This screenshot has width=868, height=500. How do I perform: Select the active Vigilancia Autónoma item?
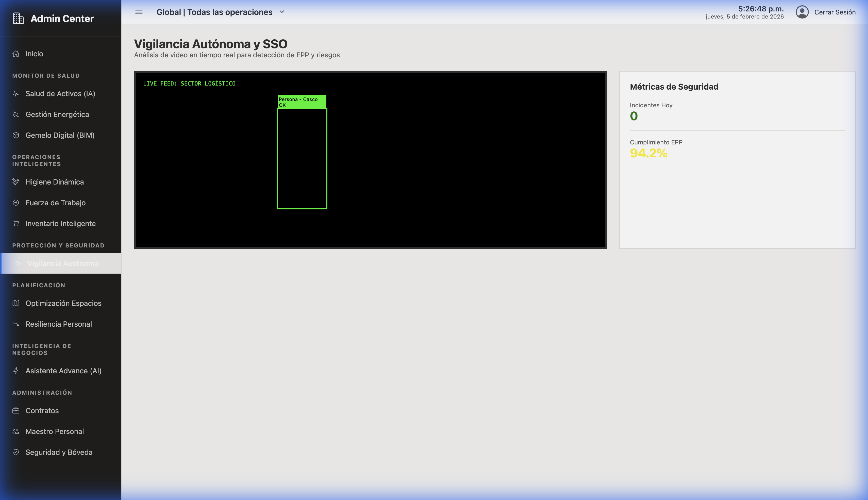(x=62, y=263)
